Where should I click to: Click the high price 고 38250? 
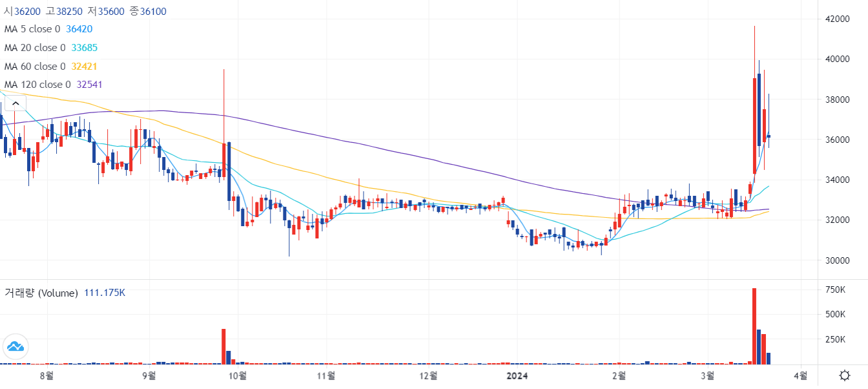pos(63,12)
